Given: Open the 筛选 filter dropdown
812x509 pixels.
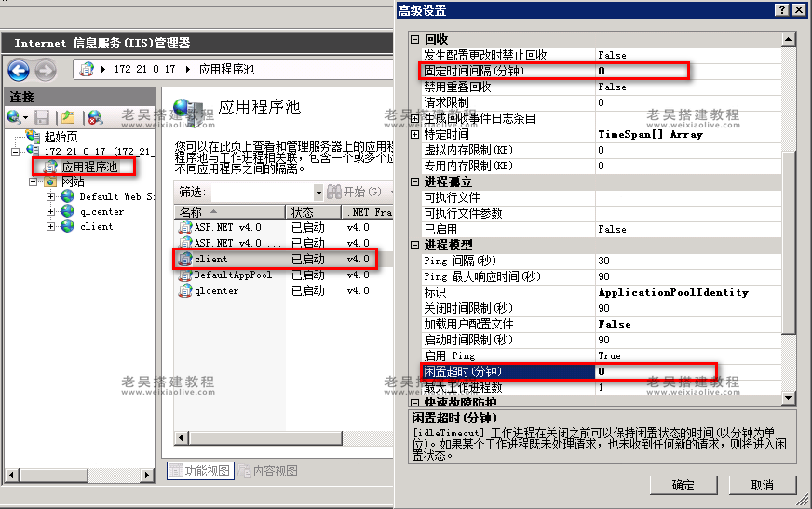Looking at the screenshot, I should (318, 193).
